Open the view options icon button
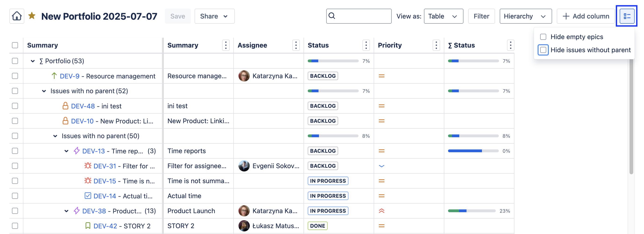Screen dimensions: 644x234 click(x=626, y=16)
